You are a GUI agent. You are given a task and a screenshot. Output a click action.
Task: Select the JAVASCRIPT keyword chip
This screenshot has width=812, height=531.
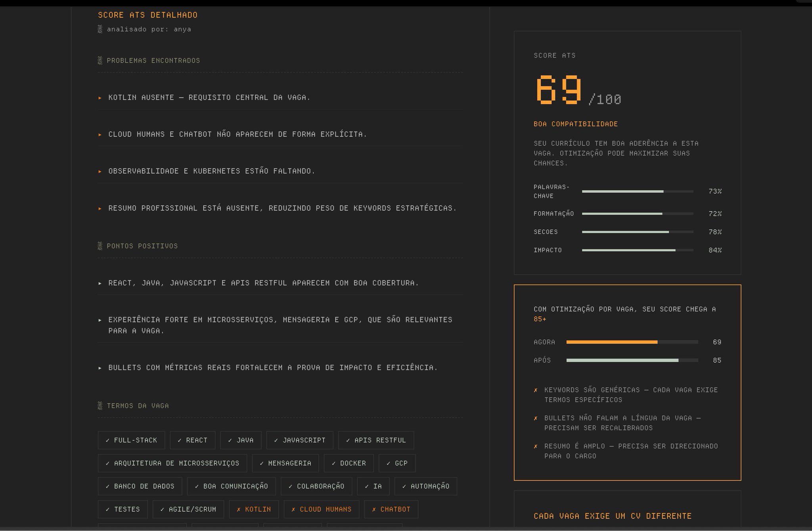(x=300, y=440)
